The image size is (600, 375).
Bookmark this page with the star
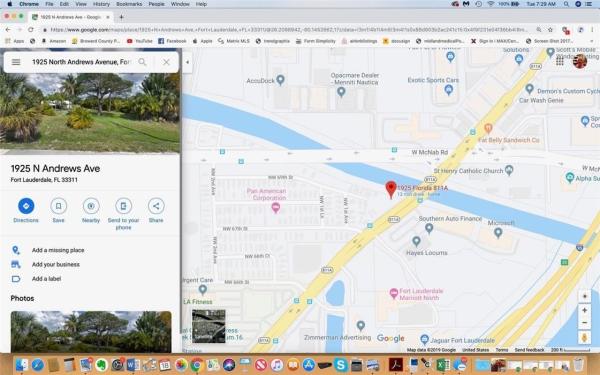click(x=550, y=29)
